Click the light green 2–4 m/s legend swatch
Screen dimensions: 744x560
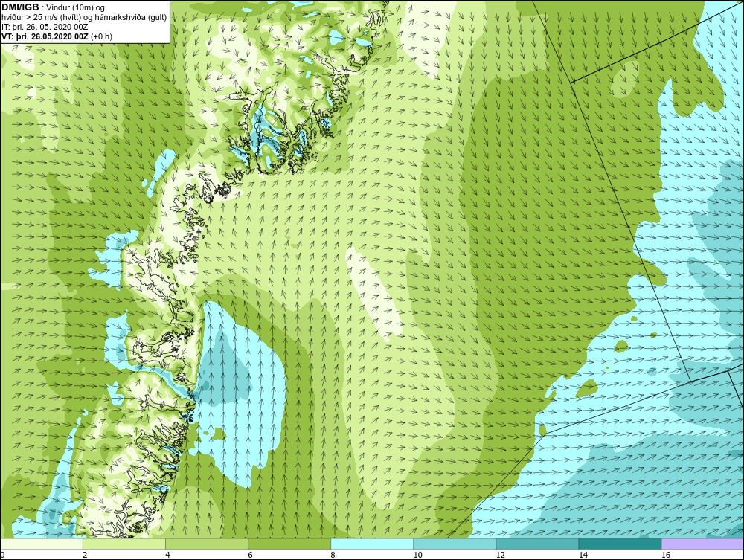(124, 544)
